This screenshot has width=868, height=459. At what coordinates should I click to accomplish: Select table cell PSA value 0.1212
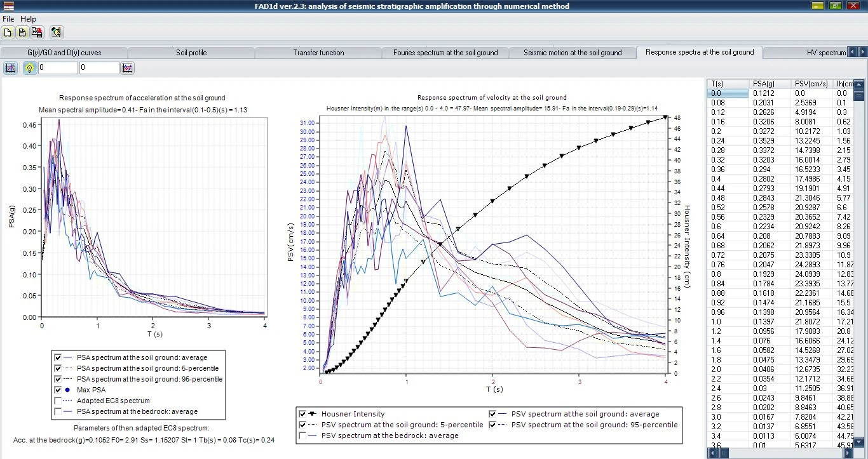(x=771, y=93)
